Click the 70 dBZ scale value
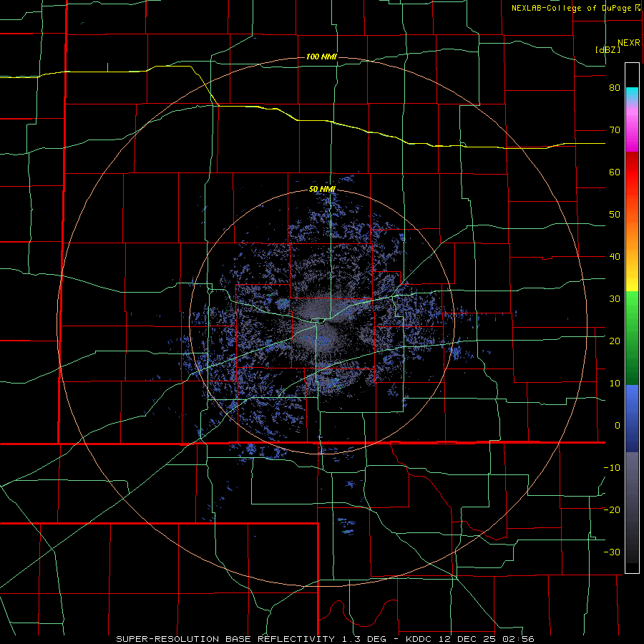This screenshot has width=644, height=644. click(615, 130)
